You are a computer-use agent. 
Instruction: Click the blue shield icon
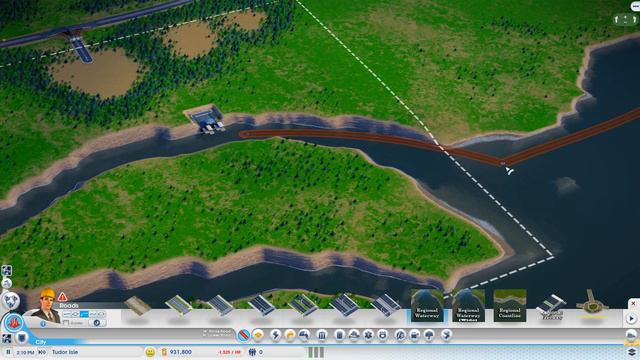click(22, 338)
